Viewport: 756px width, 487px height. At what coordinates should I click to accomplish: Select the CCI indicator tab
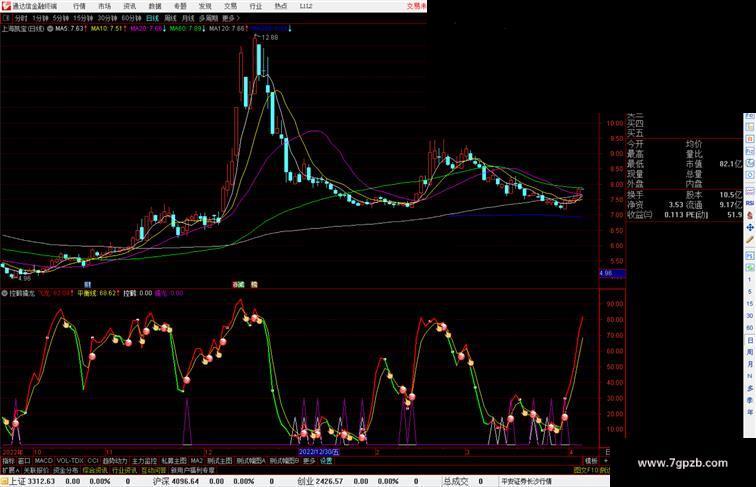(x=93, y=461)
